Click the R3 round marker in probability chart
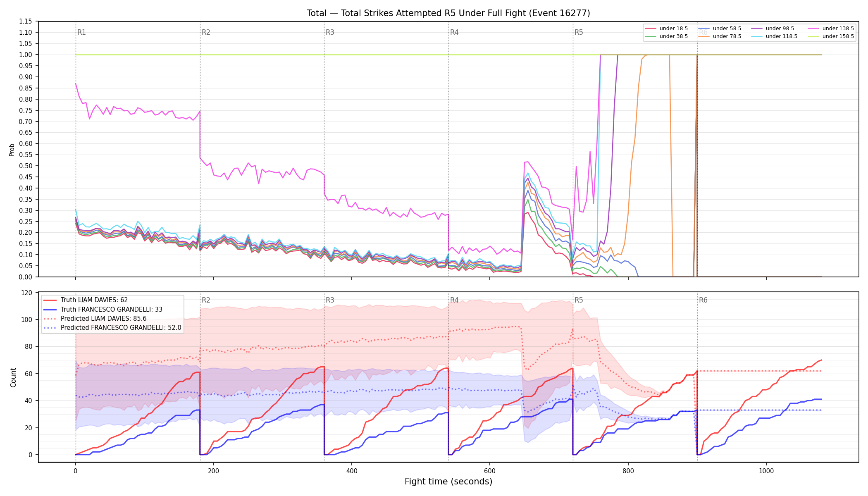This screenshot has height=496, width=868. [x=330, y=32]
